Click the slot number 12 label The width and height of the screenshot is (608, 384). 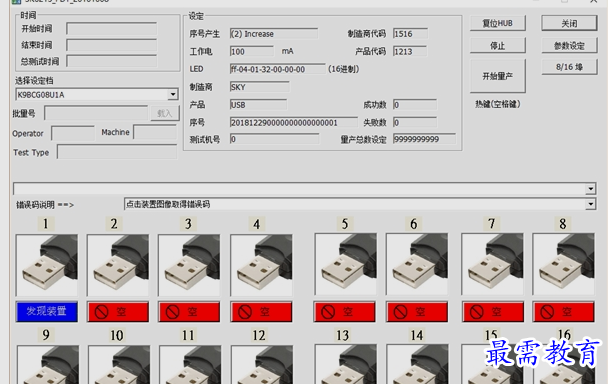tap(259, 335)
